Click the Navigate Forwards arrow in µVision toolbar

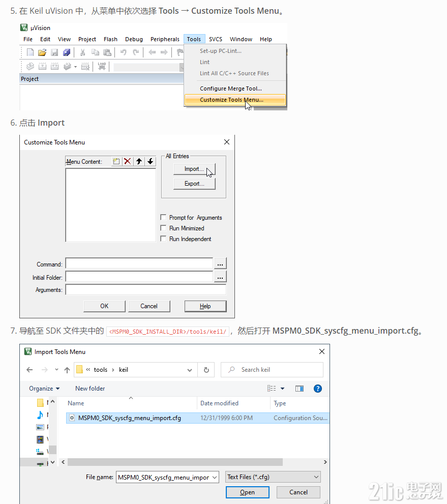[164, 52]
